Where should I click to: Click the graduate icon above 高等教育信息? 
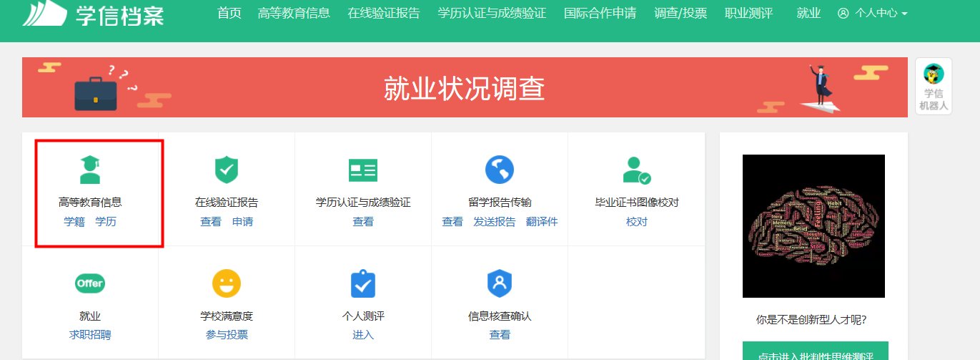[90, 170]
